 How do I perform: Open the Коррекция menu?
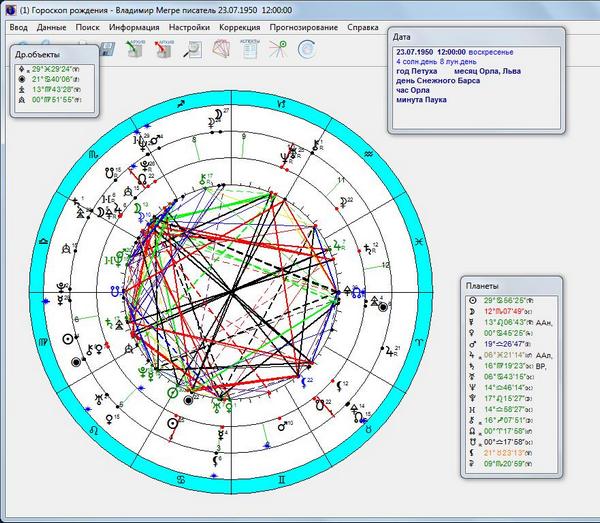[x=240, y=28]
